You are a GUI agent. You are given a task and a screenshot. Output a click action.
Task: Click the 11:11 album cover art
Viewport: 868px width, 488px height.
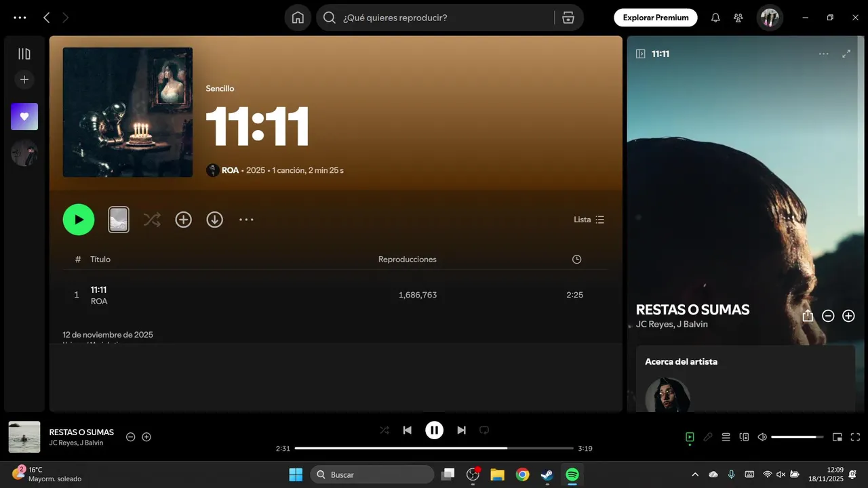click(x=127, y=112)
